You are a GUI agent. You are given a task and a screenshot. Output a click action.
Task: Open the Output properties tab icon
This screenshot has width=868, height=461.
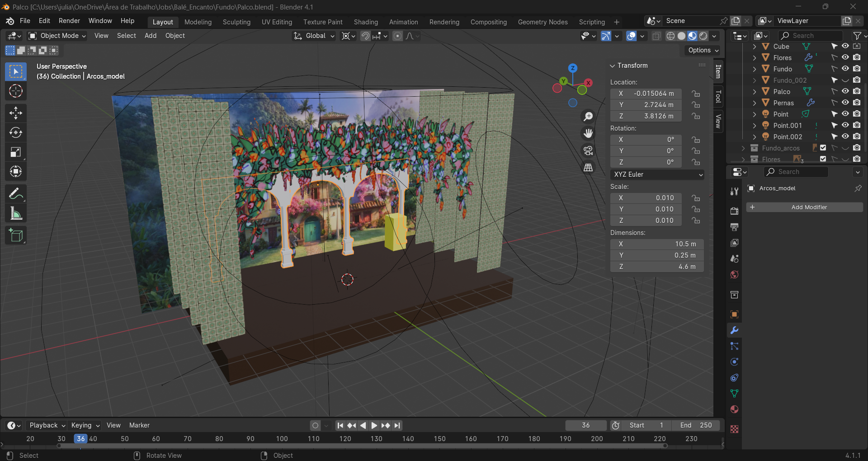pyautogui.click(x=735, y=227)
